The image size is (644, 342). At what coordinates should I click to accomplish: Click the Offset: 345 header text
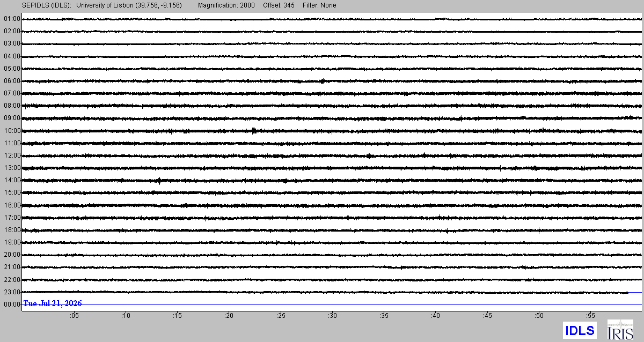click(279, 5)
